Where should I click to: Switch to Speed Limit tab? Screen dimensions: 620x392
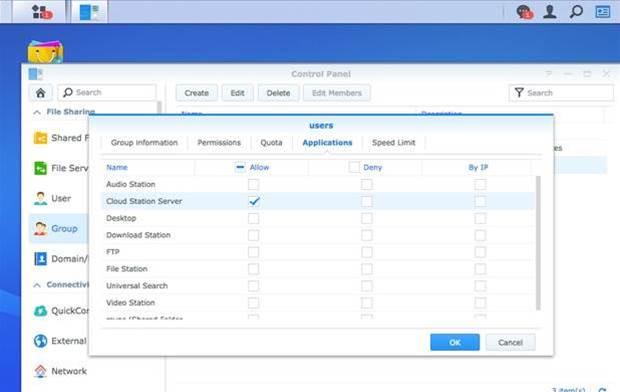tap(393, 142)
